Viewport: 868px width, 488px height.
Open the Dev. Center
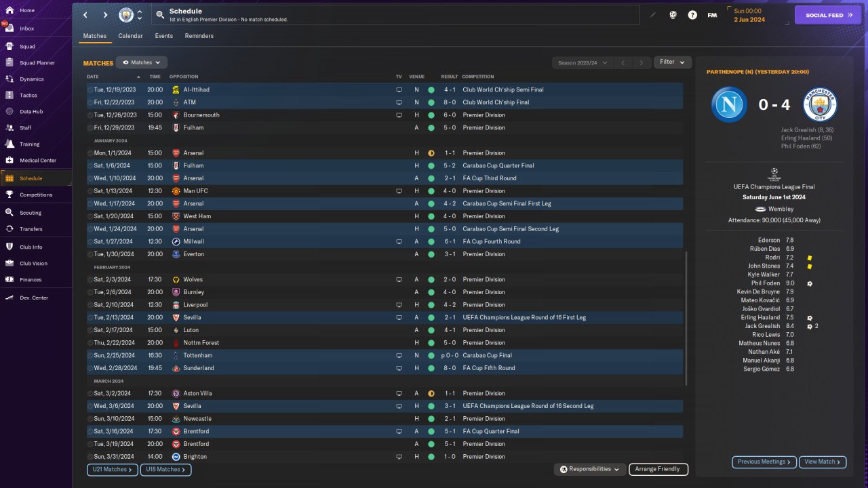tap(35, 298)
